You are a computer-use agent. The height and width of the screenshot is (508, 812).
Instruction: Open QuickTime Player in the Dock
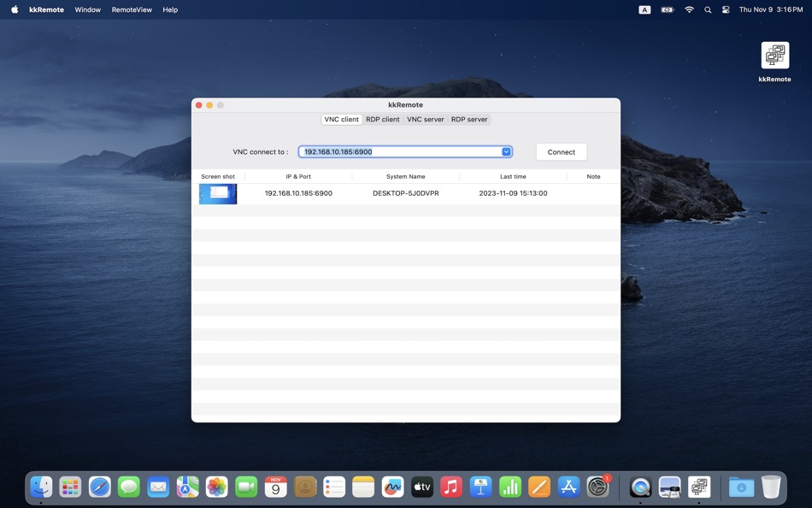(x=640, y=487)
